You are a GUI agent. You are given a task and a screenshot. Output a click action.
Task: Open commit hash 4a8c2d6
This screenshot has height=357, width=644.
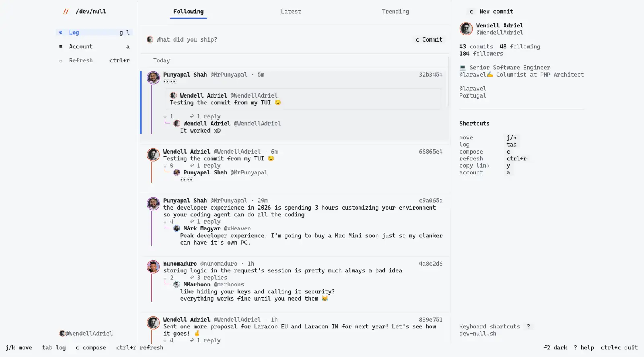pos(431,264)
